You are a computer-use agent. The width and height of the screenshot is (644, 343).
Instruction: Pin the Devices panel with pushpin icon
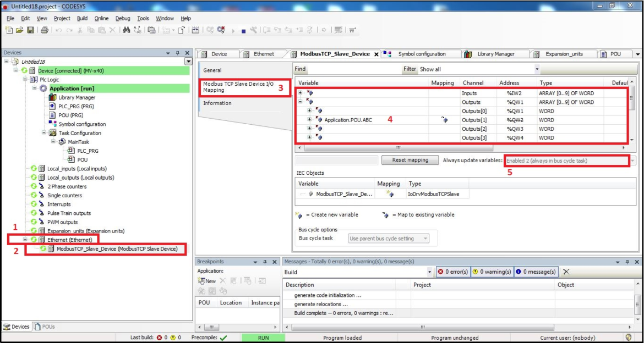(177, 53)
